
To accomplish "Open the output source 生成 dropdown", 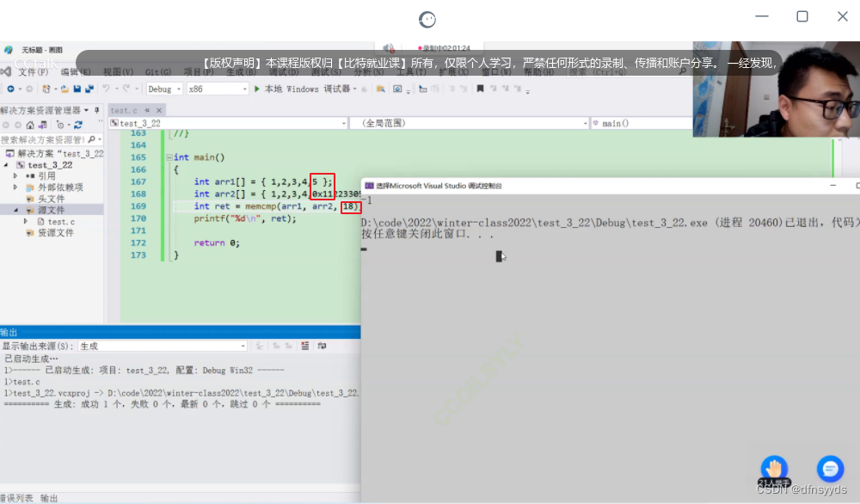I will tap(162, 346).
